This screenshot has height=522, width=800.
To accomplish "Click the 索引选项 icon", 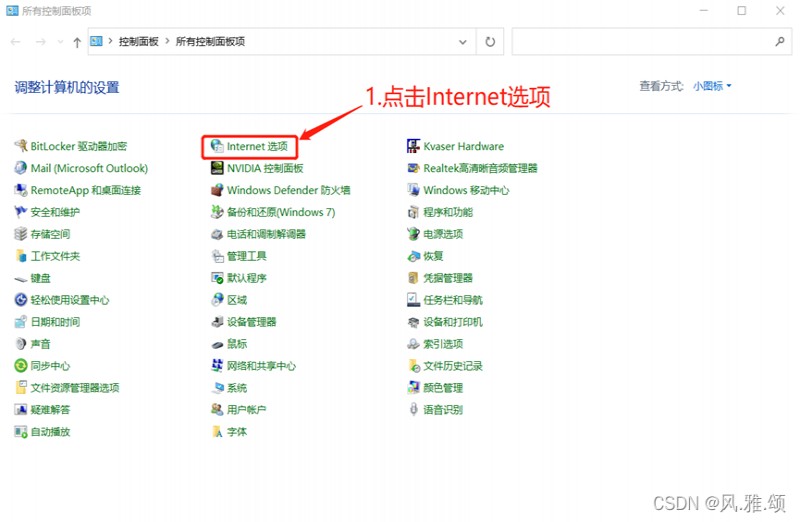I will (413, 343).
